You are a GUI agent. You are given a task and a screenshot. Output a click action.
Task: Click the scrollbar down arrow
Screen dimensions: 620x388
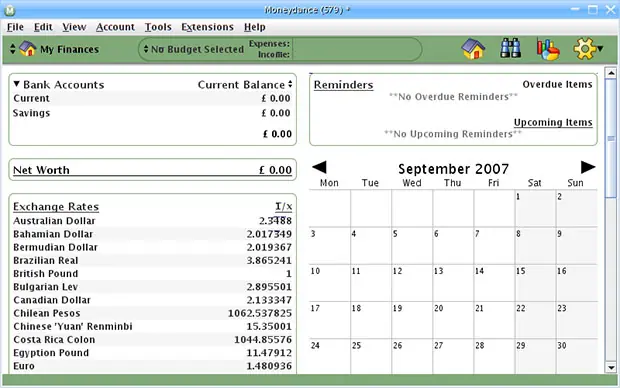[611, 367]
